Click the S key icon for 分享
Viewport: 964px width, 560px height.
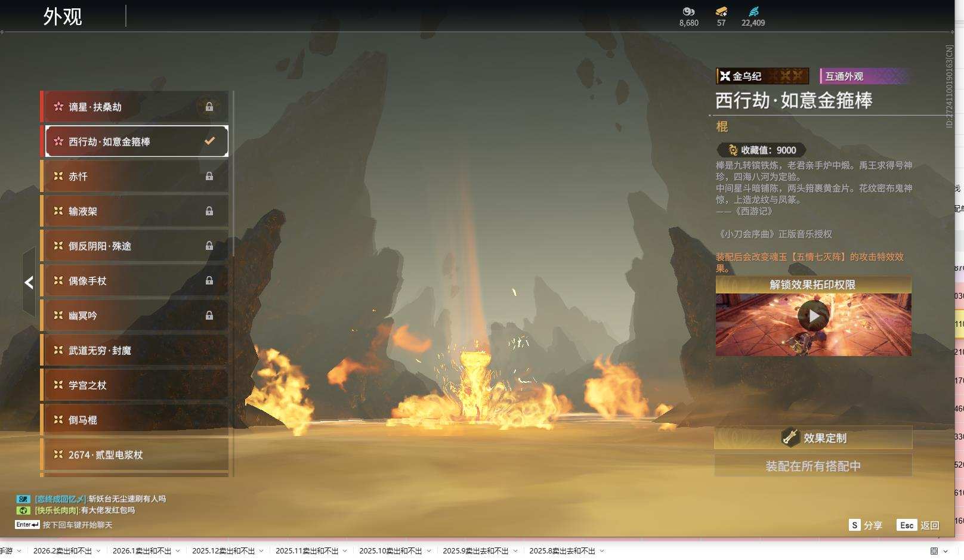coord(855,525)
